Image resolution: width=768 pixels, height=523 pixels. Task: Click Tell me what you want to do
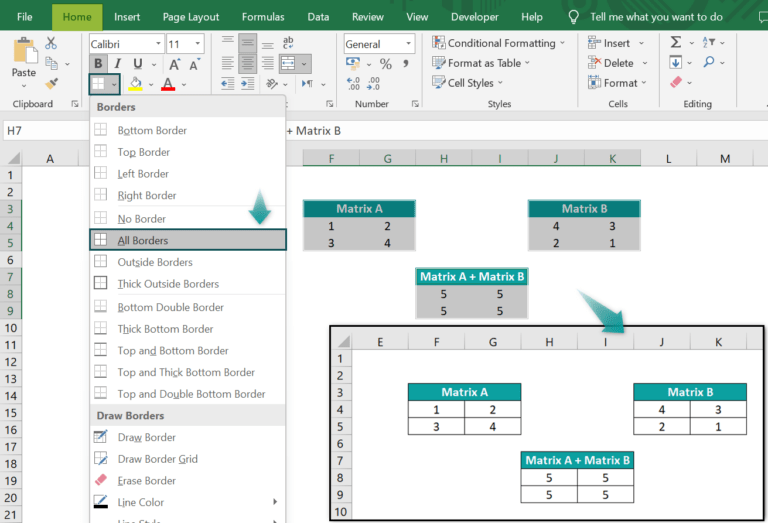point(656,17)
